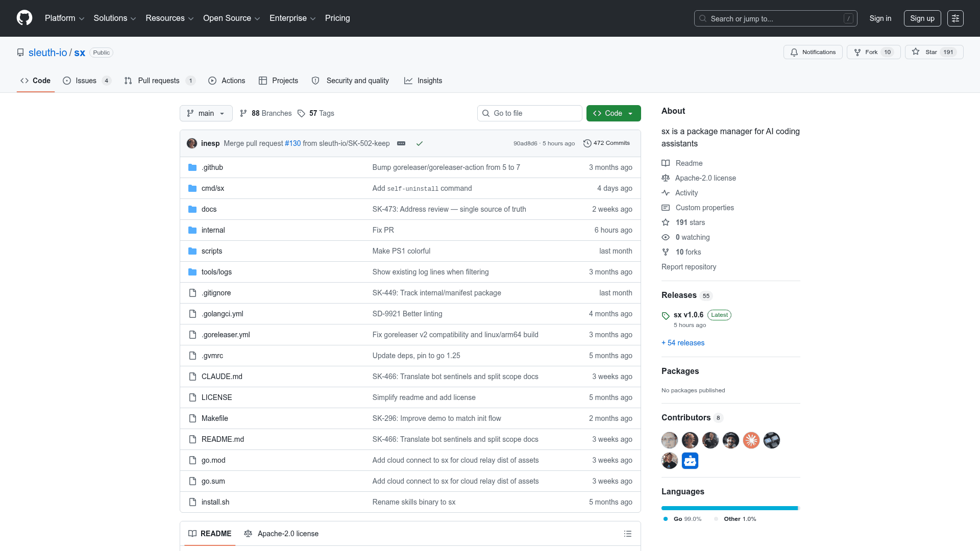Expand the Enterprise menu

point(292,18)
